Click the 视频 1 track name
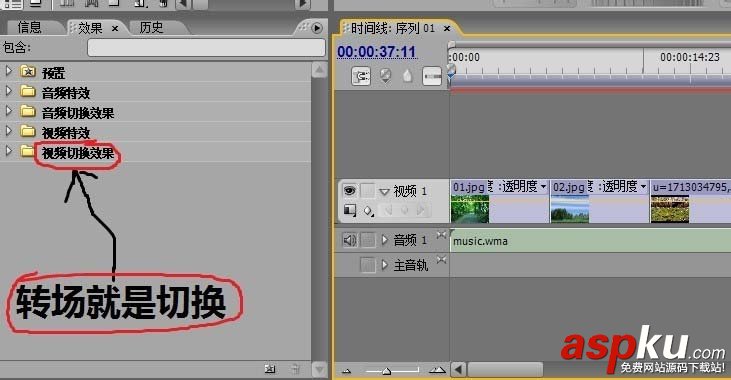731x380 pixels. click(x=410, y=191)
